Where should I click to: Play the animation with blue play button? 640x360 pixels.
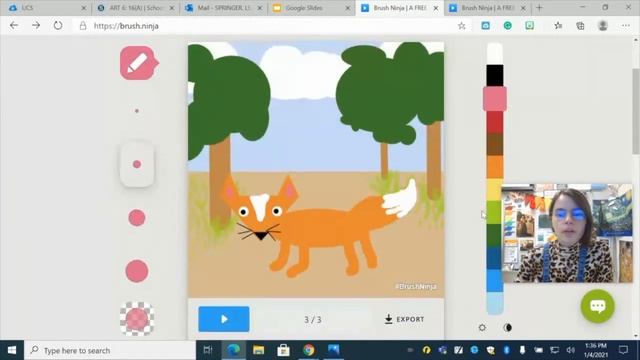click(224, 319)
